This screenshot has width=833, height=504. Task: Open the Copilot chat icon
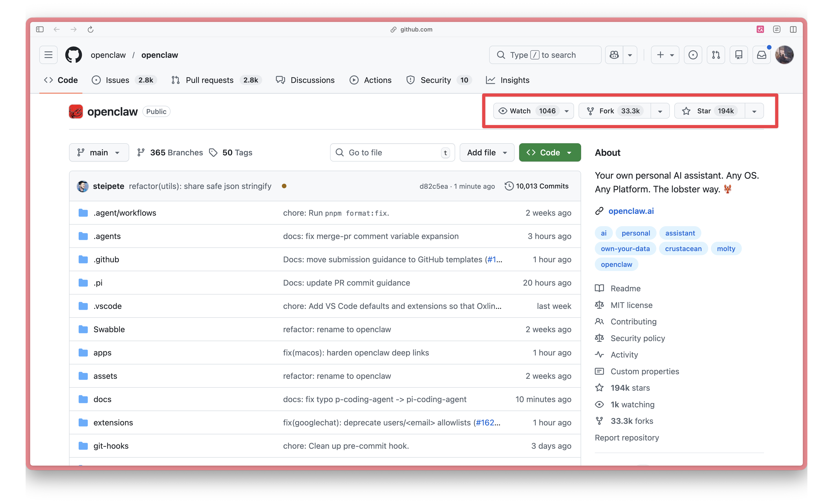click(614, 55)
